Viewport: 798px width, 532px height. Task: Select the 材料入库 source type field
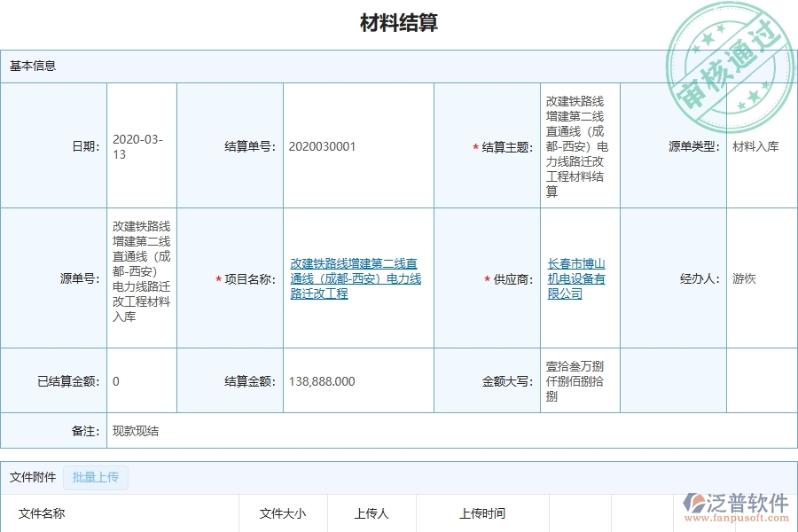coord(757,145)
